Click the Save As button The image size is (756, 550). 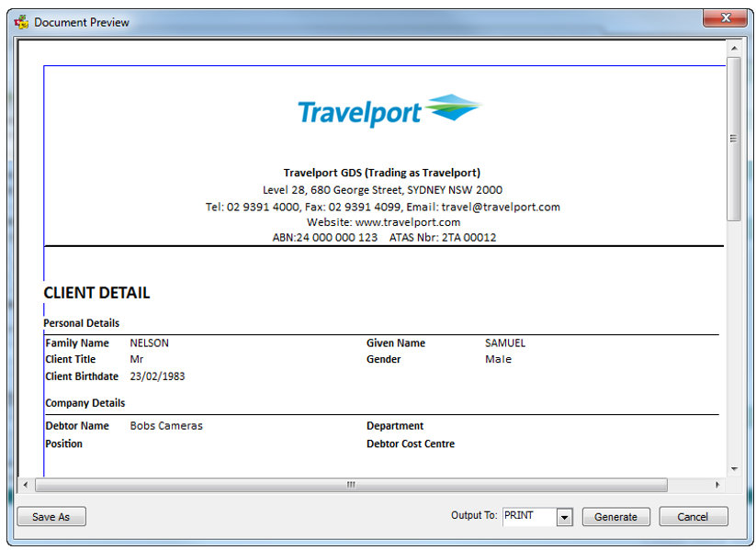pyautogui.click(x=51, y=516)
